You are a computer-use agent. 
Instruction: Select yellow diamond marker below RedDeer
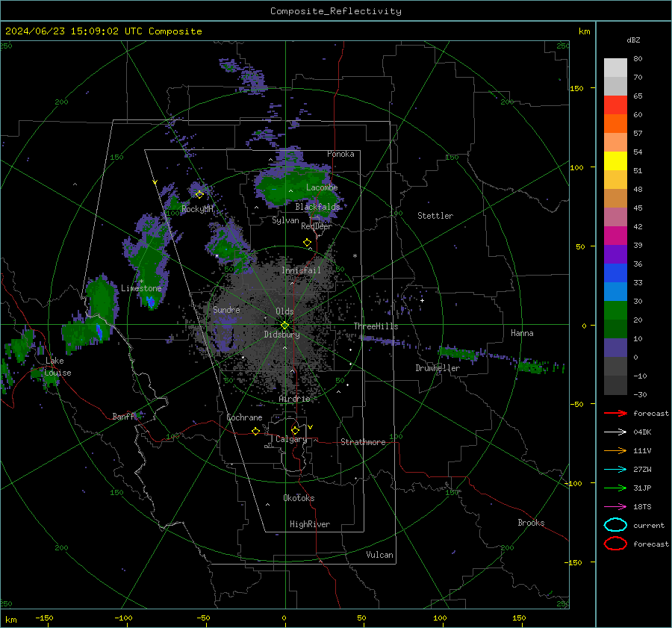[x=307, y=243]
